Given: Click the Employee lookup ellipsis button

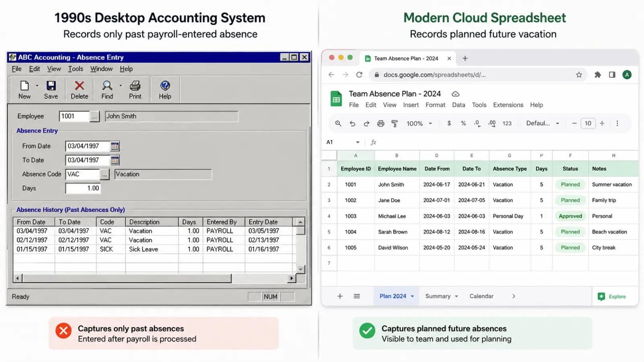Looking at the screenshot, I should 94,117.
